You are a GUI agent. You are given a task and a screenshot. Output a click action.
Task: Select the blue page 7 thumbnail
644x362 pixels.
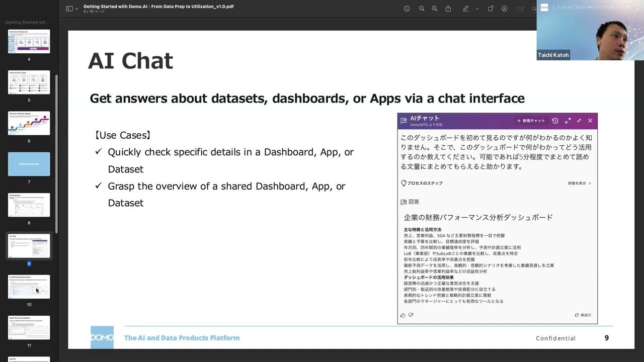(x=29, y=164)
